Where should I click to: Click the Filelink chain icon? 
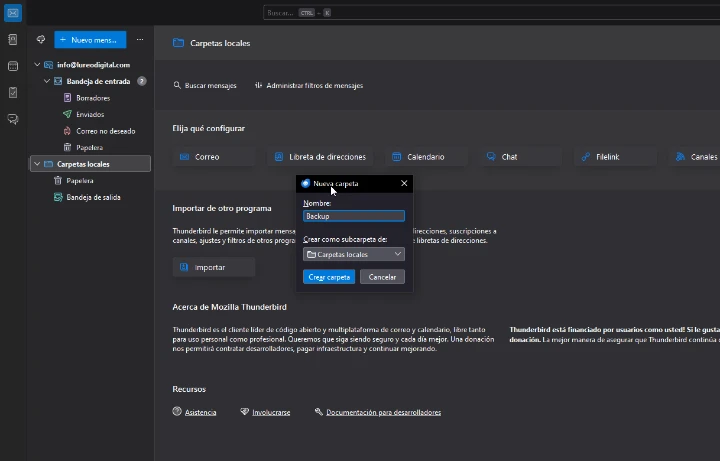click(x=585, y=157)
